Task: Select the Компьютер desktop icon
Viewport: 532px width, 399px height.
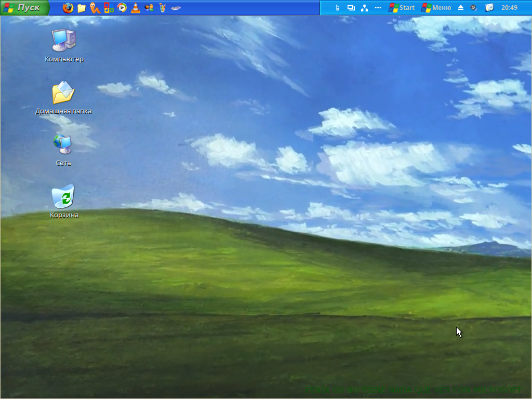Action: tap(64, 46)
